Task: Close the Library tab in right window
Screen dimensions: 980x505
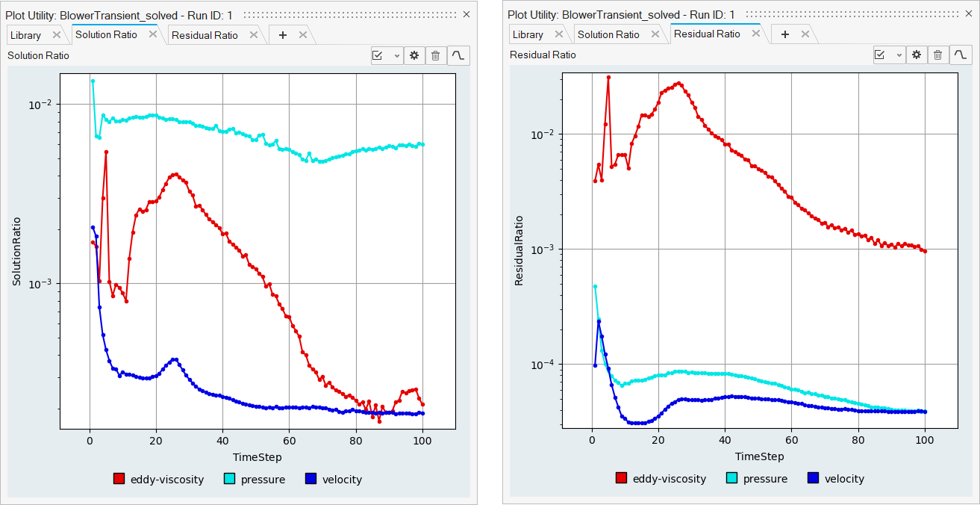Action: [559, 34]
